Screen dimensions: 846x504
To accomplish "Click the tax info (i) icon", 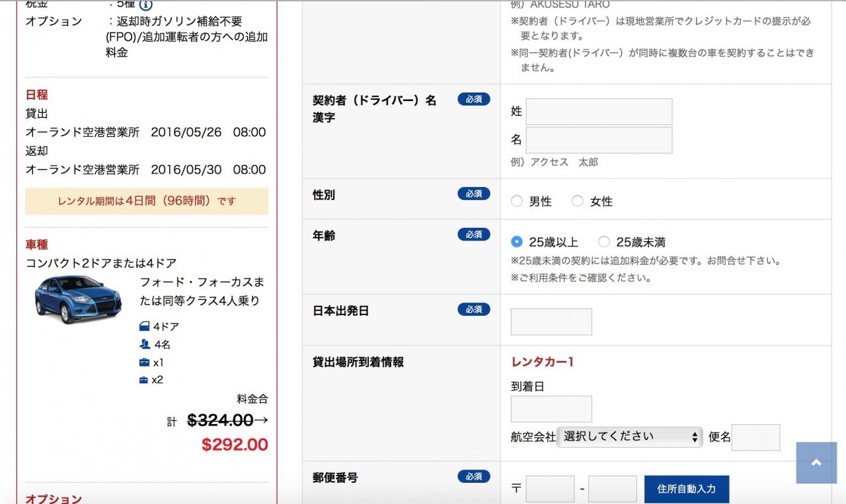I will pos(145,5).
